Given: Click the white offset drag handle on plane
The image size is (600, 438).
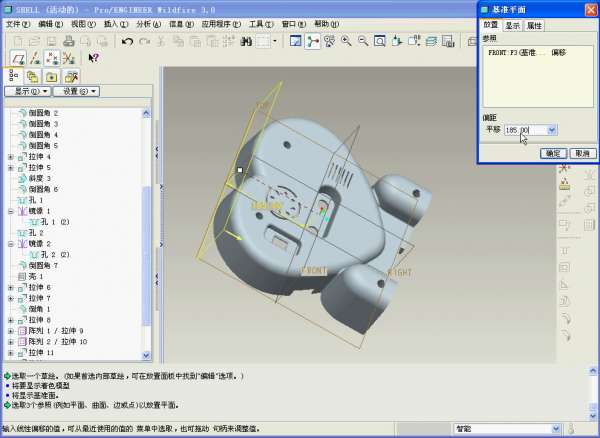Looking at the screenshot, I should pyautogui.click(x=240, y=170).
